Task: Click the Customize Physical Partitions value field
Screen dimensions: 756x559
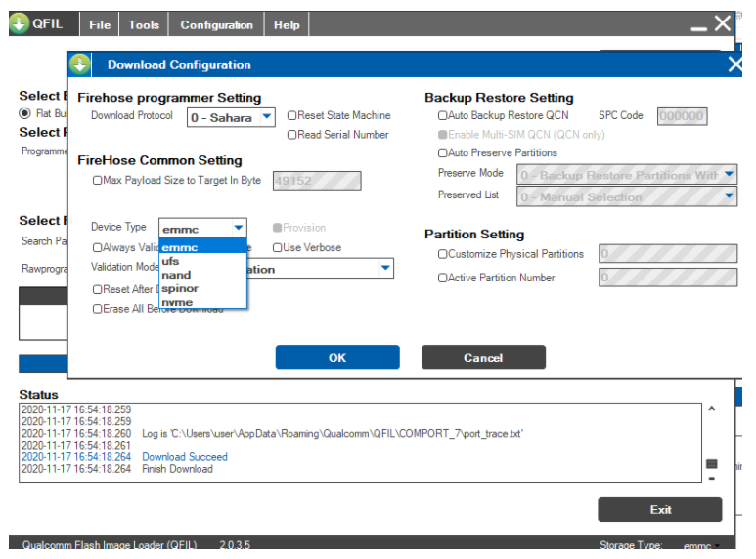Action: click(x=668, y=253)
